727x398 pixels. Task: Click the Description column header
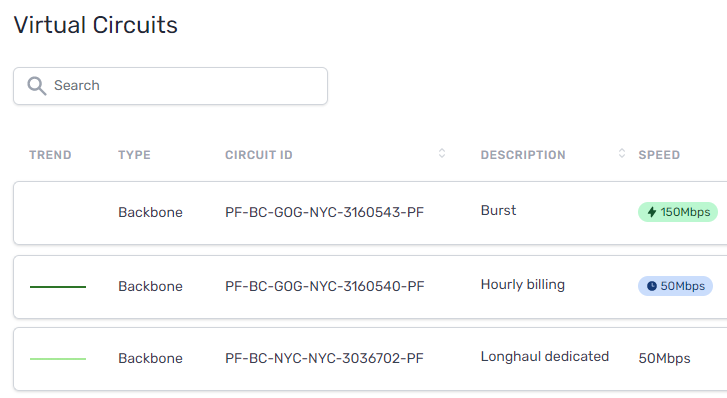click(523, 155)
